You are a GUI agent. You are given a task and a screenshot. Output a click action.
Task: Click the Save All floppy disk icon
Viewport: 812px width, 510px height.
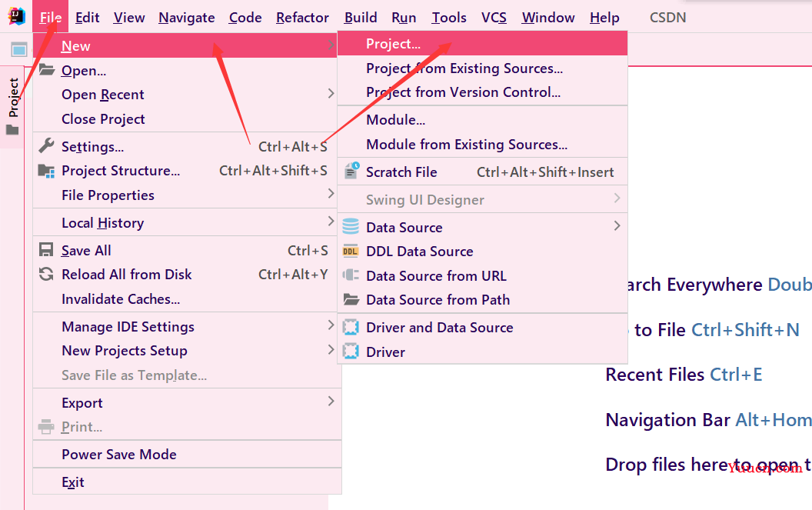coord(46,250)
